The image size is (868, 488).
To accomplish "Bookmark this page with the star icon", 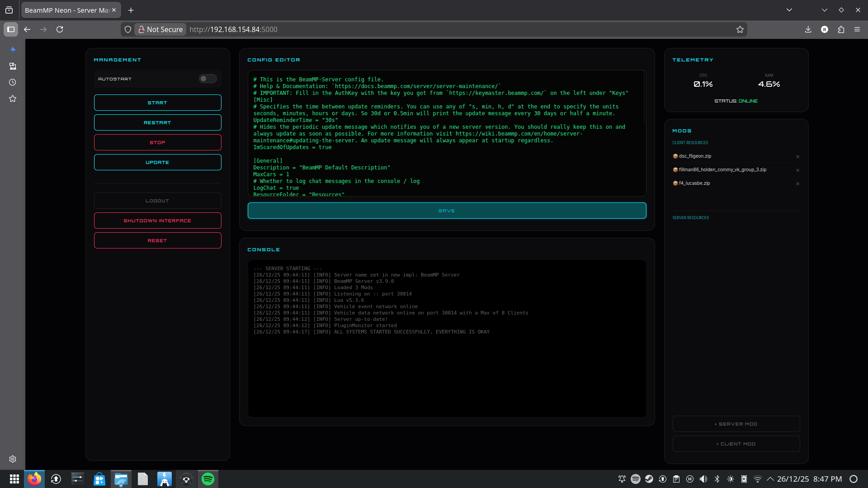I will 740,29.
